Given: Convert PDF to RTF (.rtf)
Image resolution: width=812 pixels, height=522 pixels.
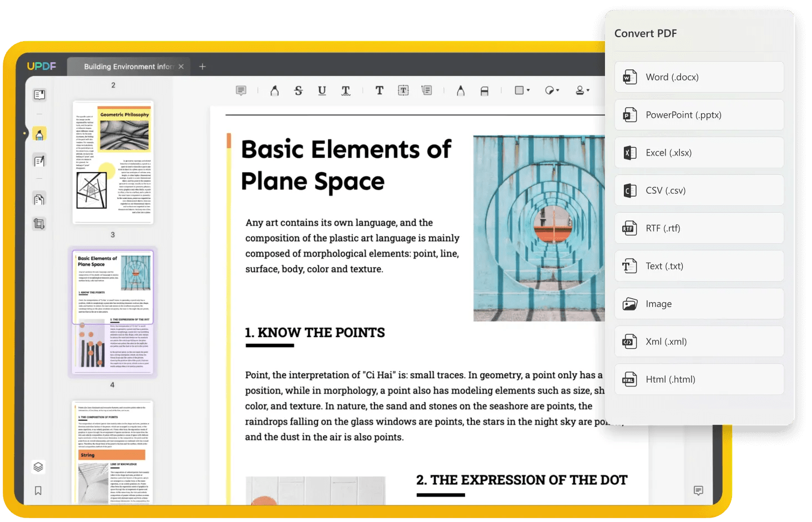Looking at the screenshot, I should 699,228.
